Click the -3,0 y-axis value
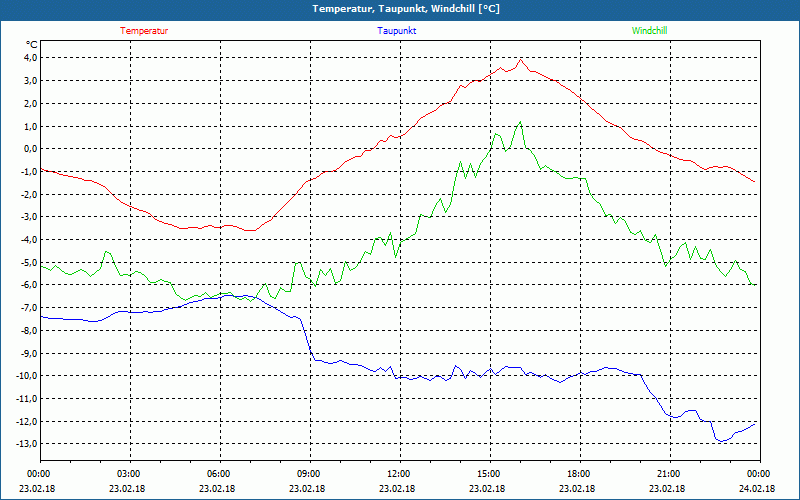The image size is (800, 500). [30, 217]
